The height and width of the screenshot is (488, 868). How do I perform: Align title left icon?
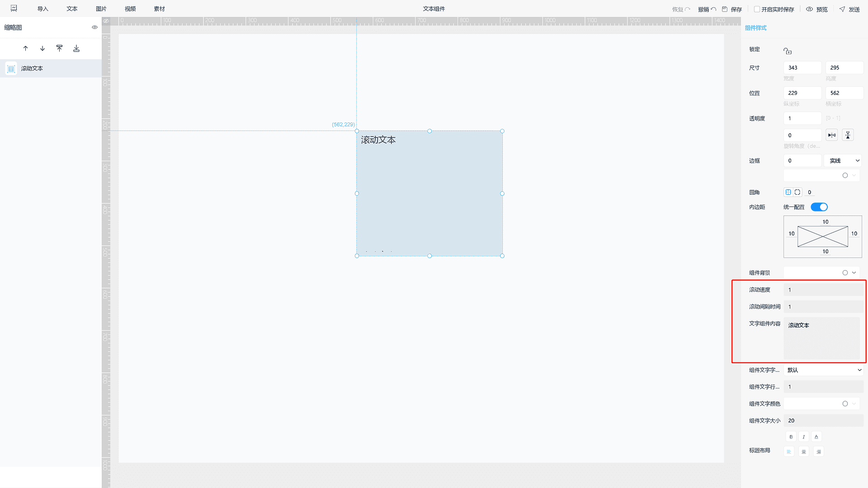point(789,452)
